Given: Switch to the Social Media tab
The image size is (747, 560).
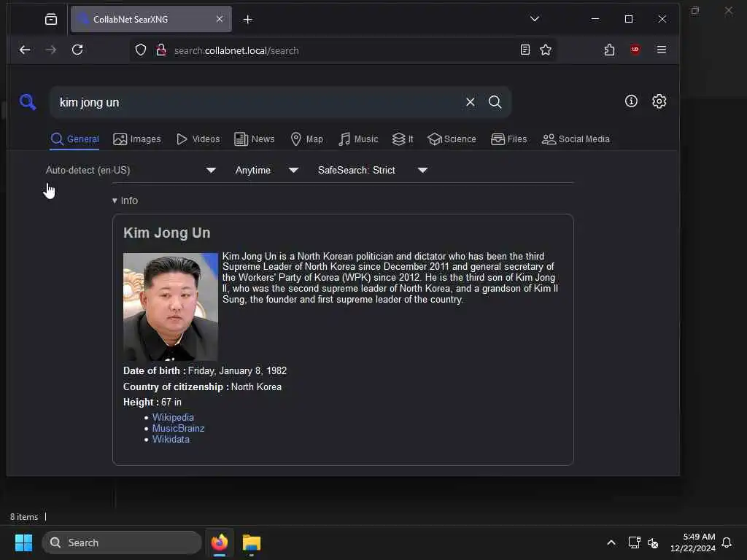Looking at the screenshot, I should 576,139.
